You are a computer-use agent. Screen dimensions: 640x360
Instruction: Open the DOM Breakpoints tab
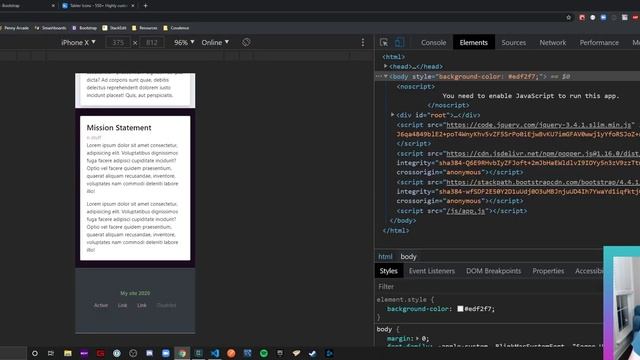point(493,271)
